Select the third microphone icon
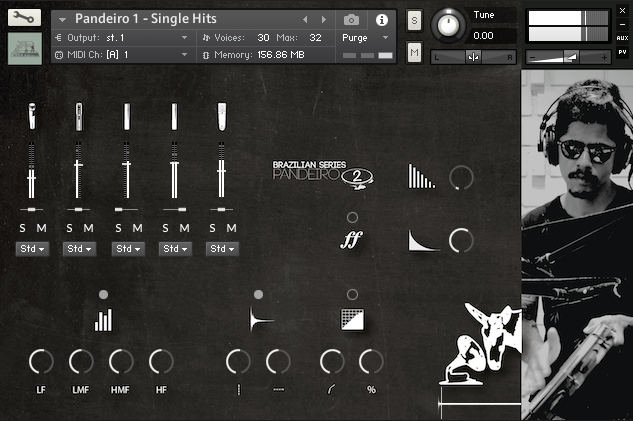Image resolution: width=633 pixels, height=421 pixels. [x=126, y=116]
